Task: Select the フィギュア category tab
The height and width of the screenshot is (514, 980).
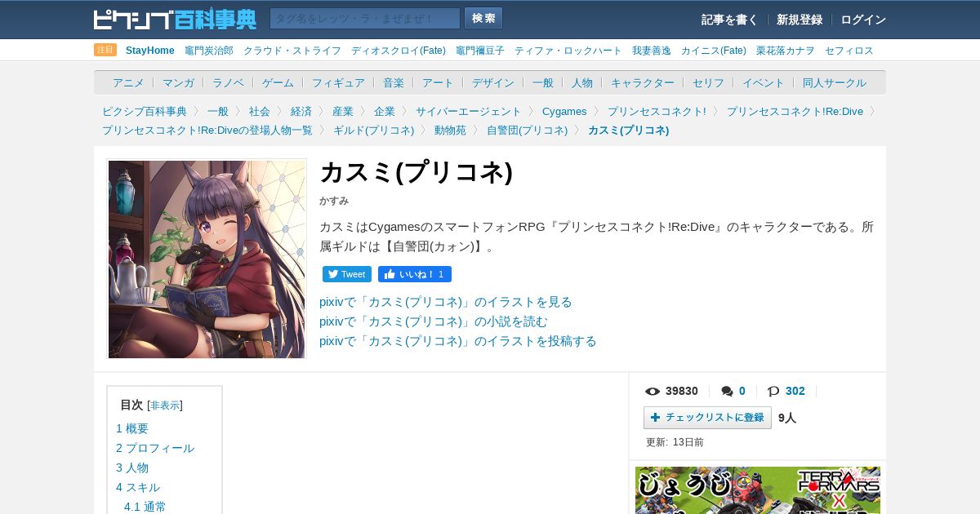Action: pos(338,83)
